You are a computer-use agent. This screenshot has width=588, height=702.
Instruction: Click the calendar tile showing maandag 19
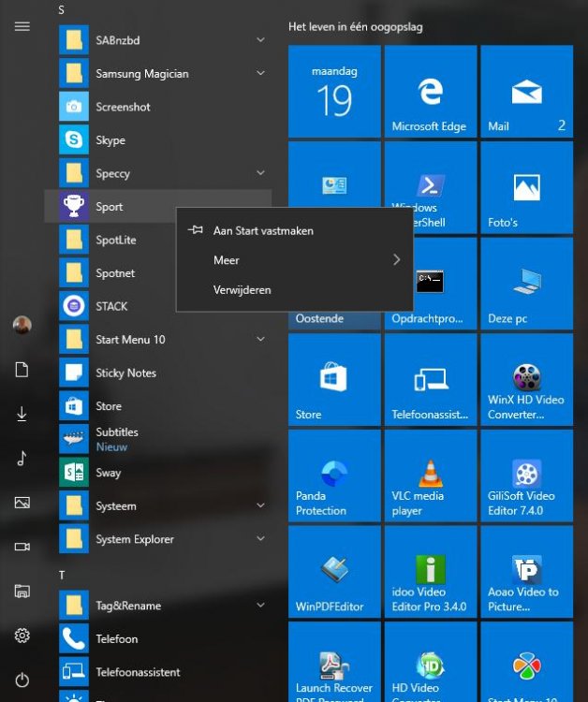334,92
